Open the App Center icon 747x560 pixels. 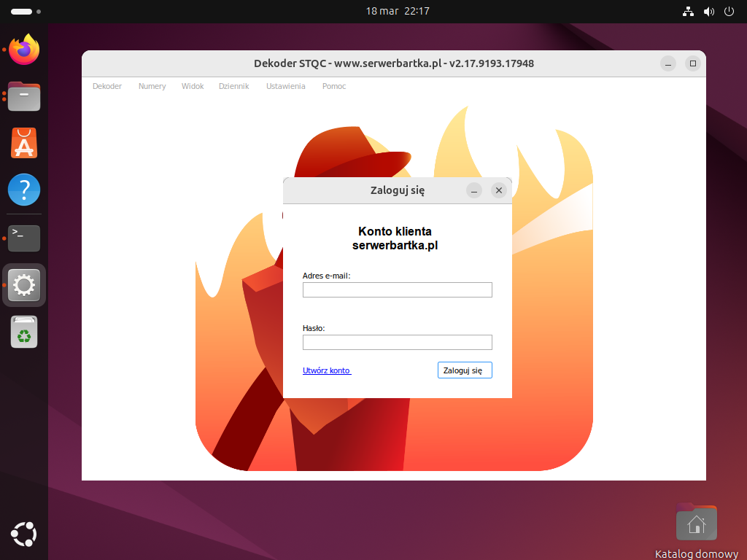click(x=24, y=143)
